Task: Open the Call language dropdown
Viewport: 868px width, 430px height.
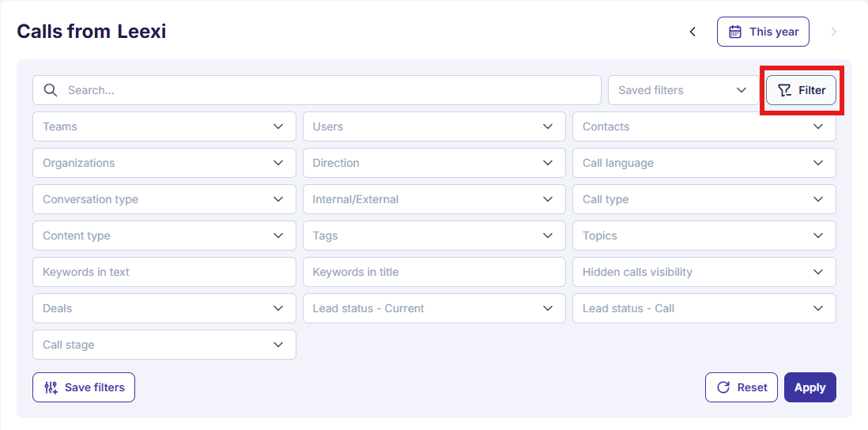Action: tap(704, 164)
